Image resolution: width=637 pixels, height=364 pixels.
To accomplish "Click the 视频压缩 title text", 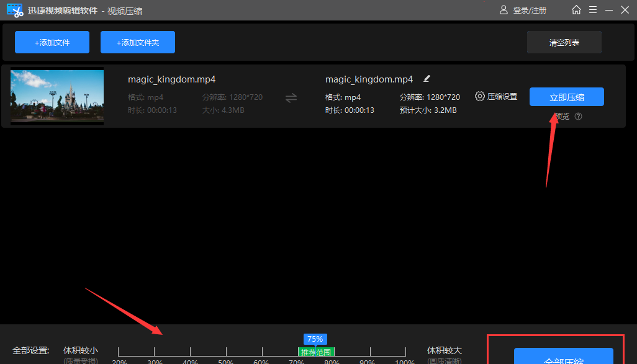I will tap(125, 11).
